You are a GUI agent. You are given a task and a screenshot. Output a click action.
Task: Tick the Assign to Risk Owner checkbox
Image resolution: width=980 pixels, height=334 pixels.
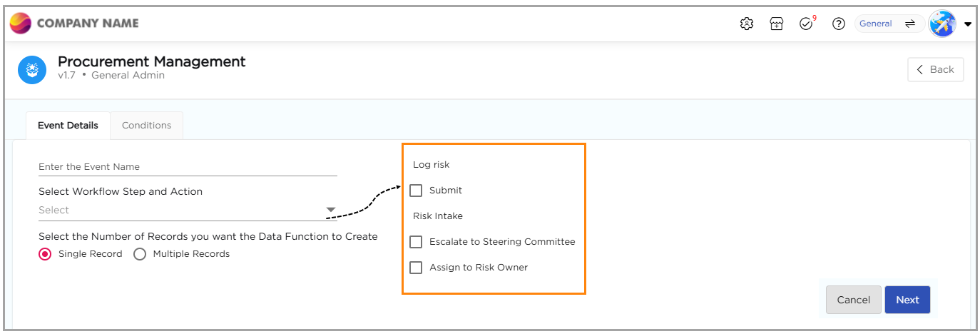[416, 268]
